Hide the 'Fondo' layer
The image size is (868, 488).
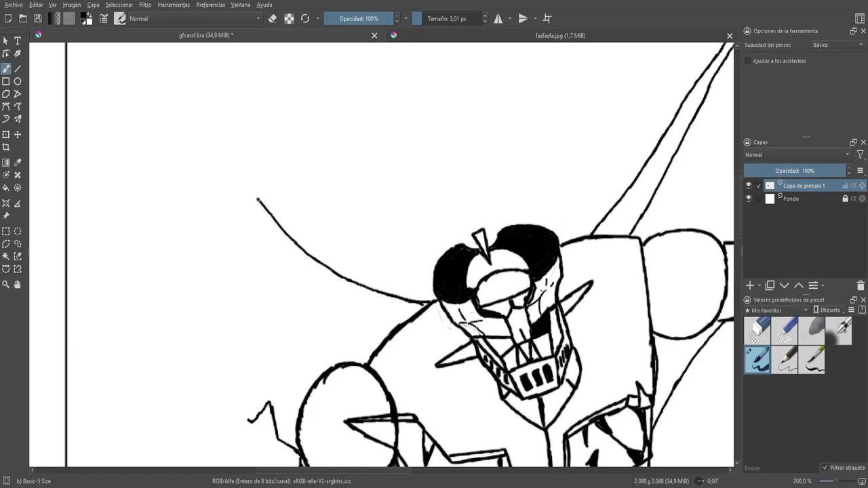pos(749,199)
